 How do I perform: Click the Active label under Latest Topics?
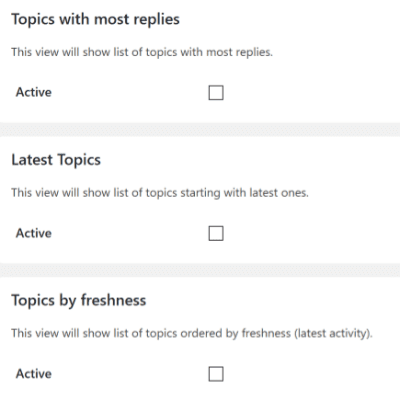[x=34, y=233]
